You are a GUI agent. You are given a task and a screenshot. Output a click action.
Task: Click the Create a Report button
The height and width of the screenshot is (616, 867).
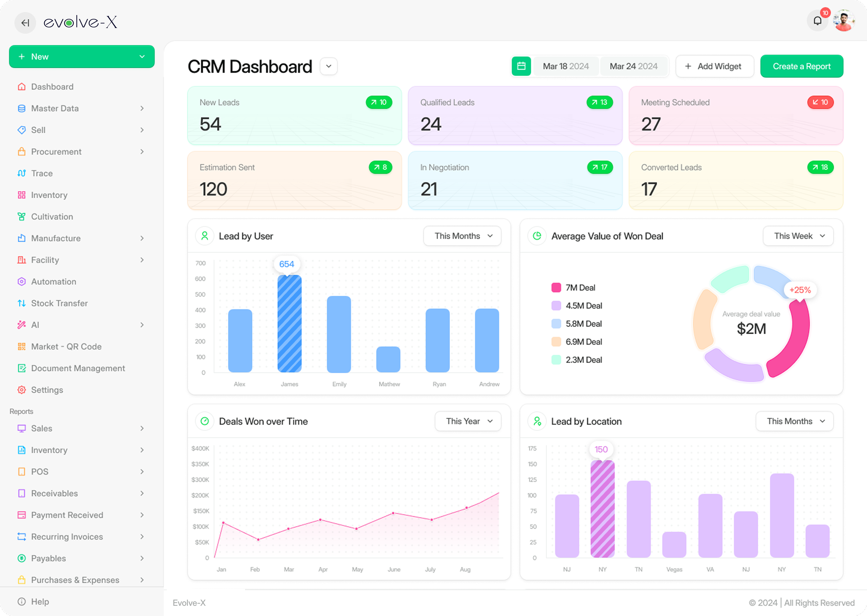pos(801,66)
